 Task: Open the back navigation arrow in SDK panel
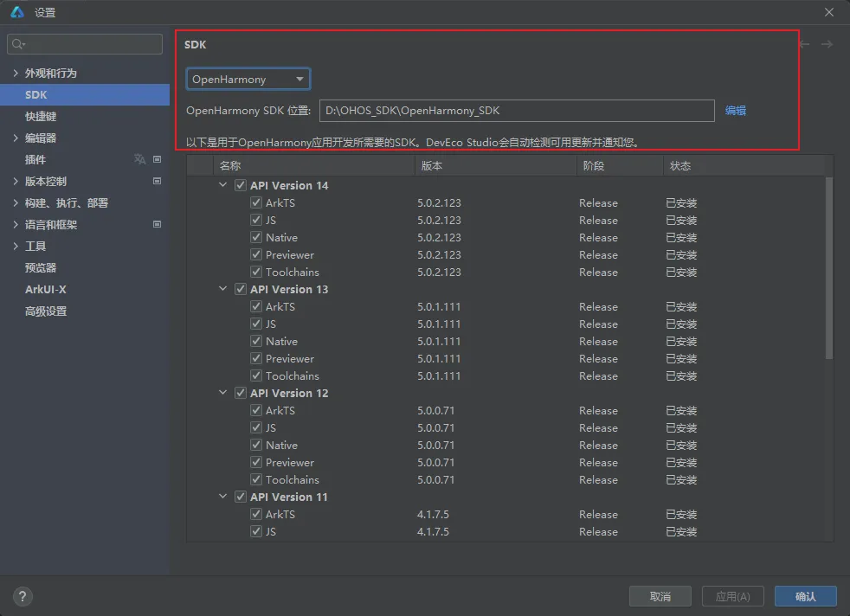tap(803, 44)
